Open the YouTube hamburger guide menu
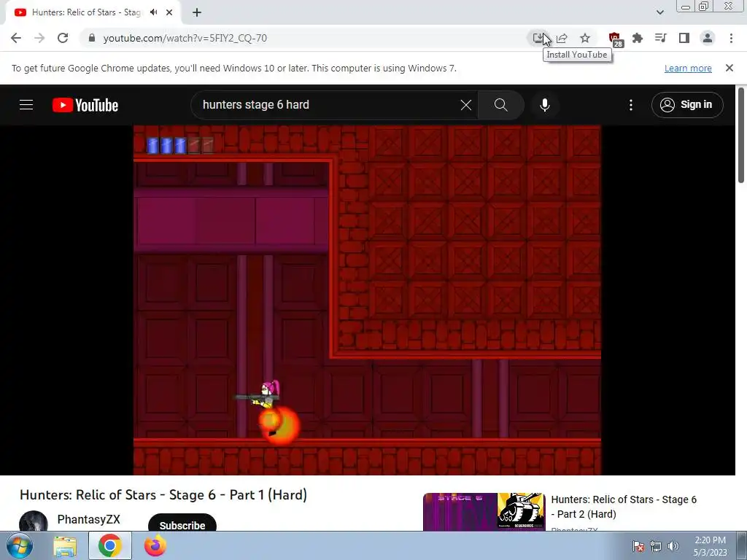 click(26, 105)
